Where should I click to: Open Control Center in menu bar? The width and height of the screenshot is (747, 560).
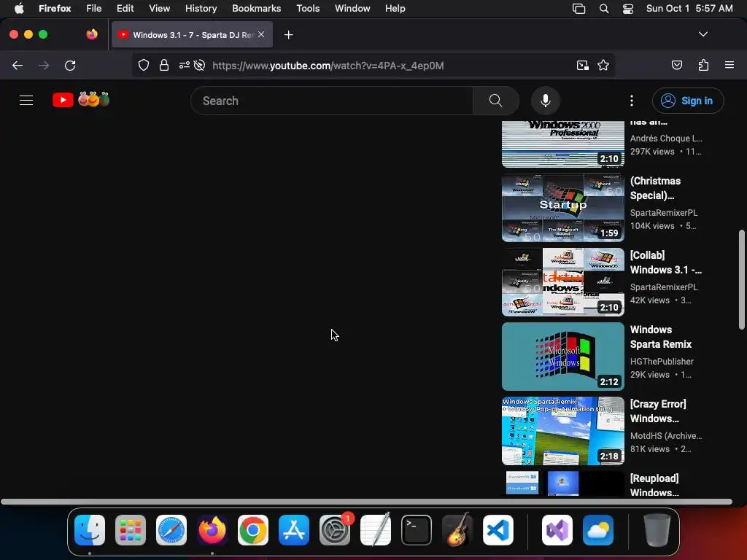(x=628, y=9)
